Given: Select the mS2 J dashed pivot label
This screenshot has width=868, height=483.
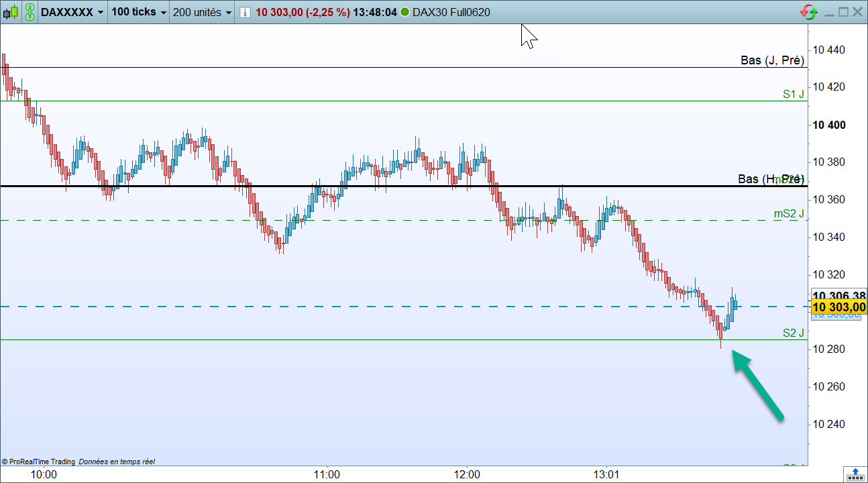Looking at the screenshot, I should [789, 214].
